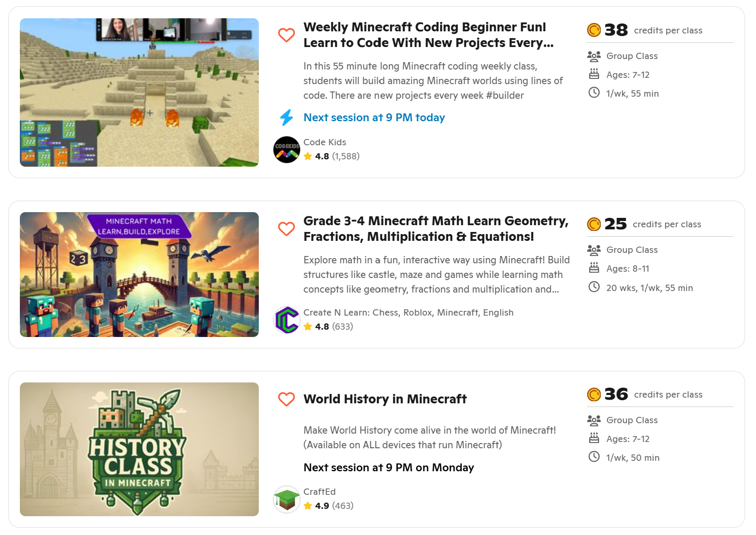Image resolution: width=756 pixels, height=535 pixels.
Task: Favorite the Grade 3-4 Minecraft Math heart
Action: click(287, 229)
